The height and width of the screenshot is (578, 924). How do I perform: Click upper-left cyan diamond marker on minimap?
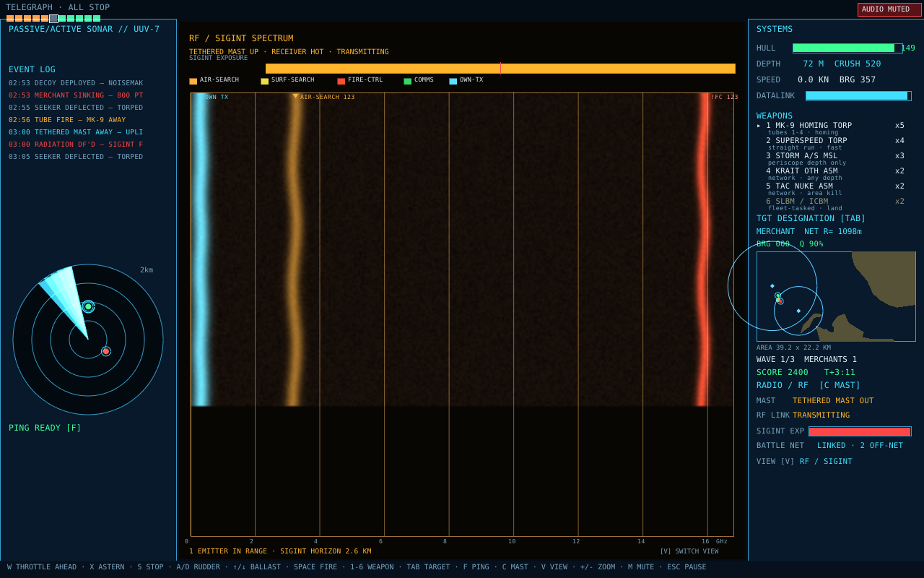(772, 286)
